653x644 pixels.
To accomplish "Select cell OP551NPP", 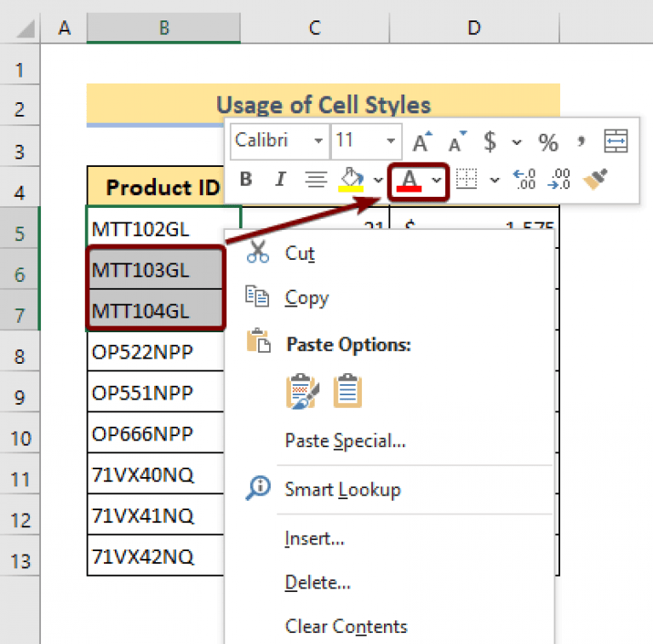I will 156,393.
